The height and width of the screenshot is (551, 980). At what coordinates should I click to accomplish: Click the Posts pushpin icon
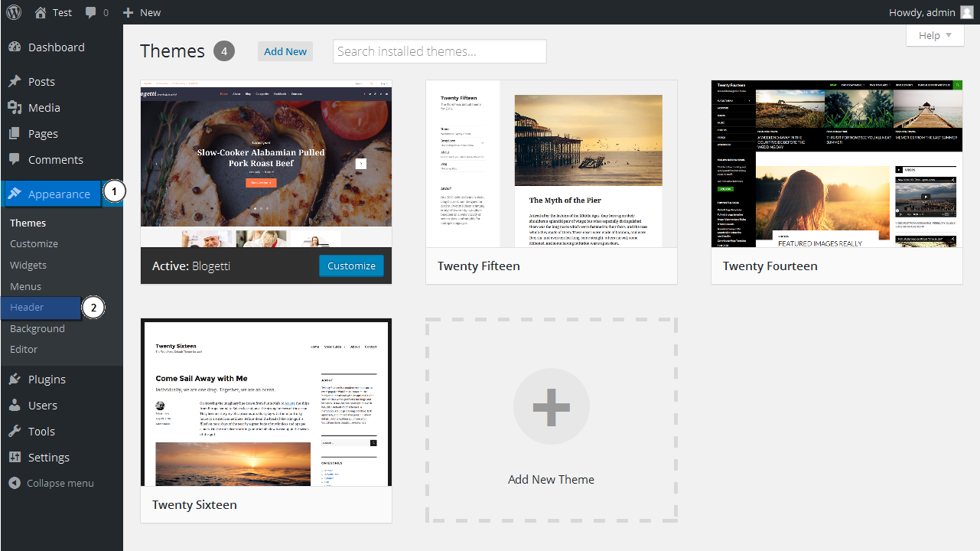15,81
